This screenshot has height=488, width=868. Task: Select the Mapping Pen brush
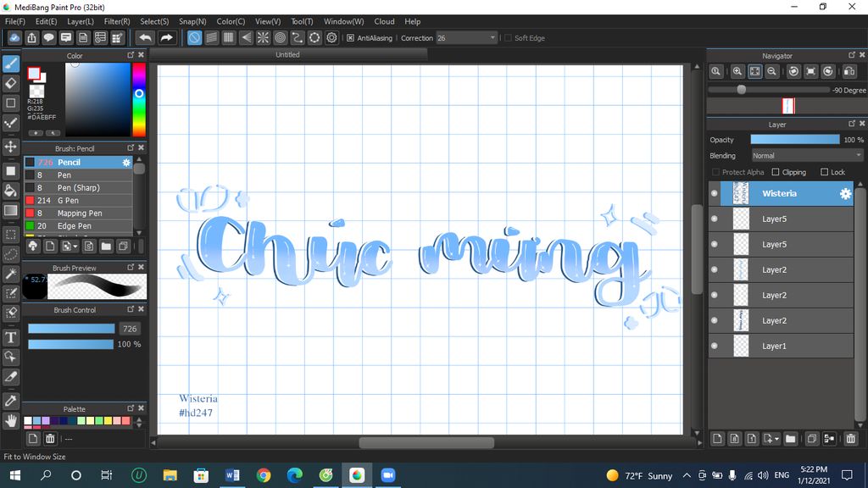point(78,213)
